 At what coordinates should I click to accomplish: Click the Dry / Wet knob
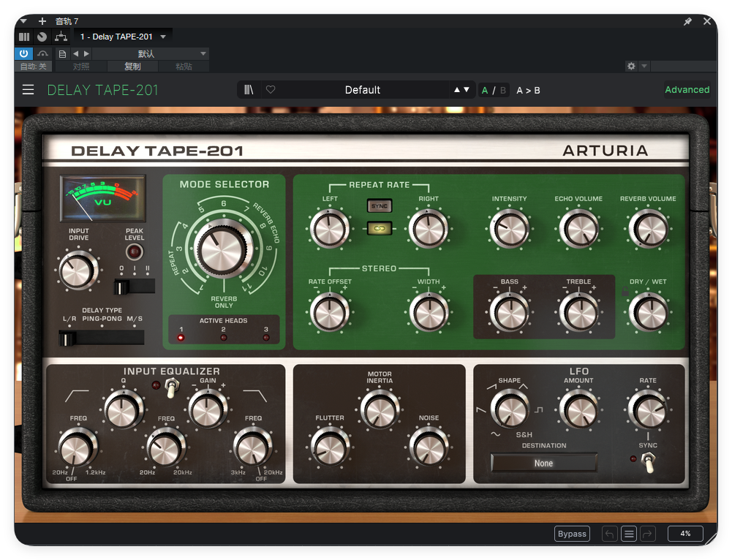(648, 312)
